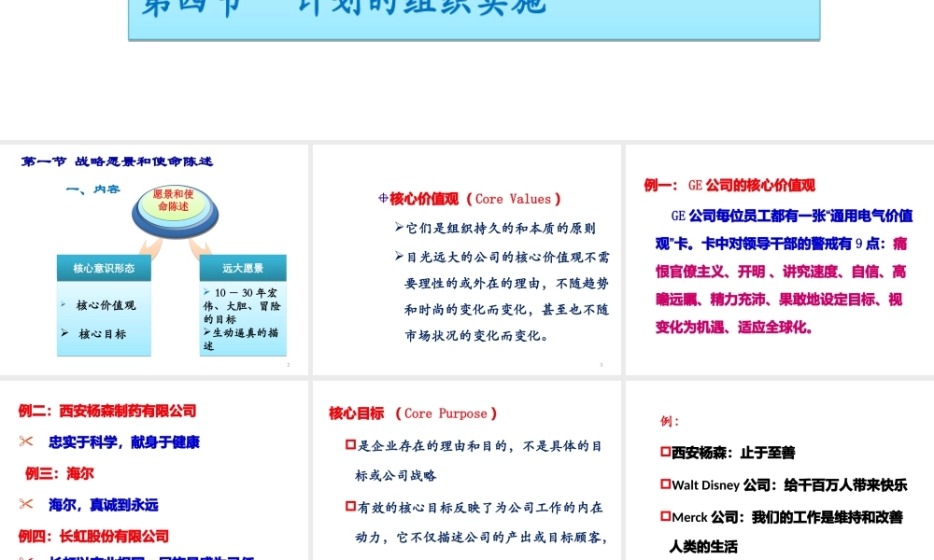
Task: Click the text 海尔,真诚到永远
Action: coord(104,505)
